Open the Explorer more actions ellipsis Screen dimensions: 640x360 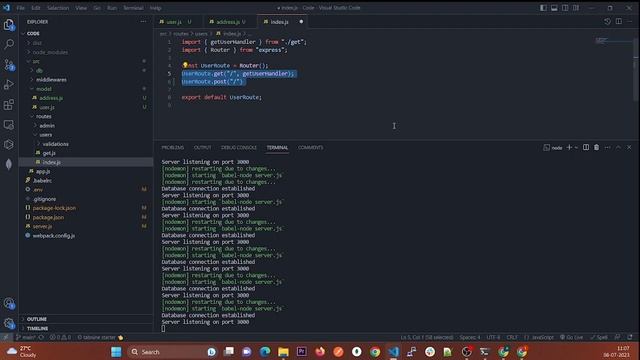coord(143,22)
